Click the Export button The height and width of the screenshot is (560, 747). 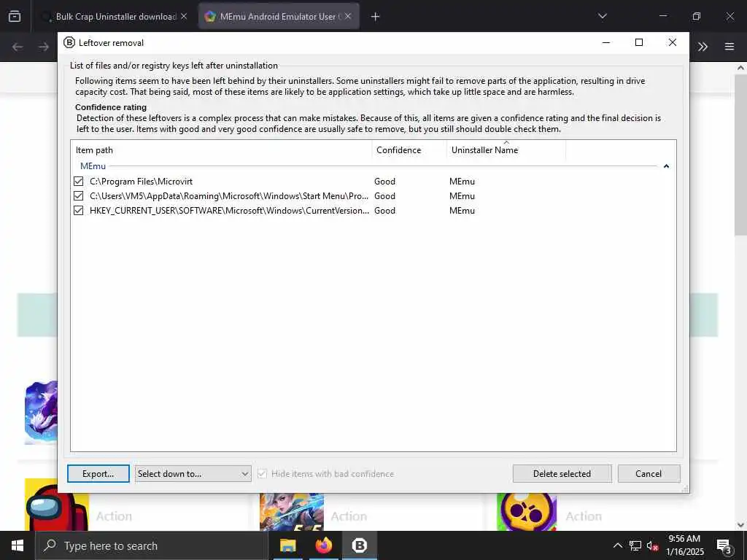click(98, 474)
